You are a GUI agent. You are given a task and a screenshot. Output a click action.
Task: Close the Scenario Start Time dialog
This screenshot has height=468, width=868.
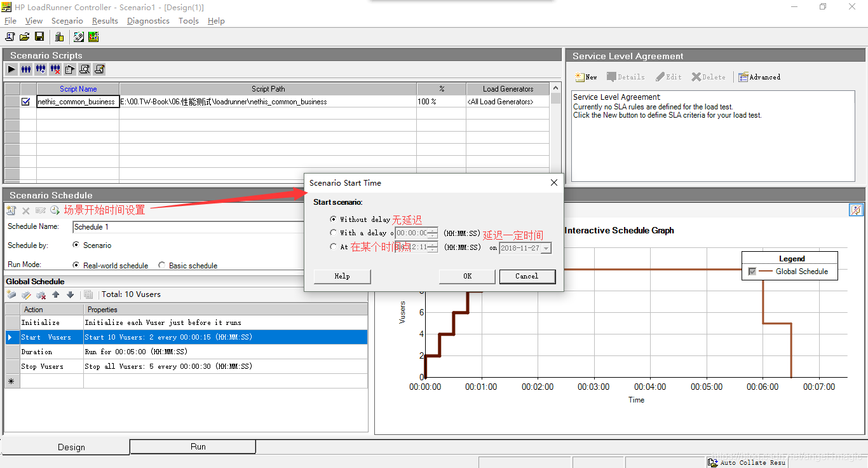coord(553,182)
